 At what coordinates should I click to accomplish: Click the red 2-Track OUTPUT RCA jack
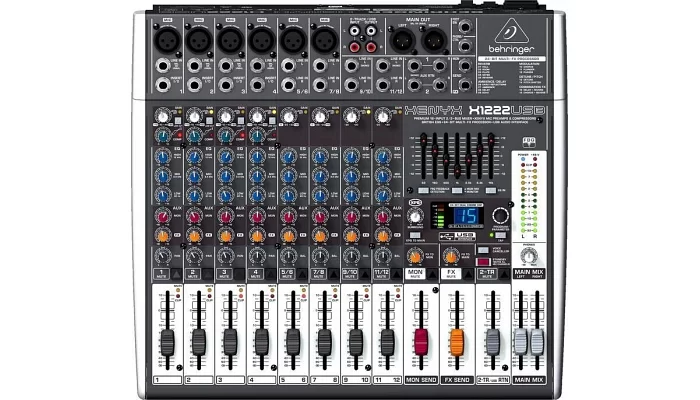[371, 46]
